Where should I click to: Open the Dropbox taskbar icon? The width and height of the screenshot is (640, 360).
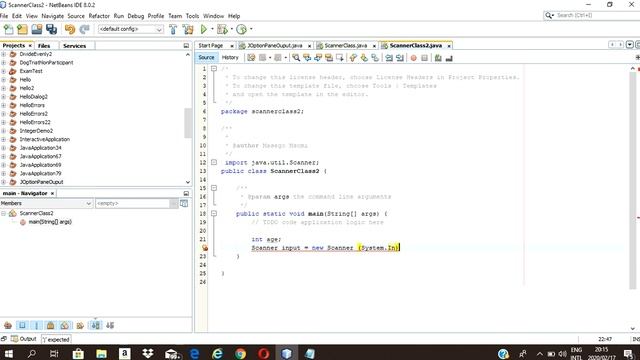coord(148,353)
